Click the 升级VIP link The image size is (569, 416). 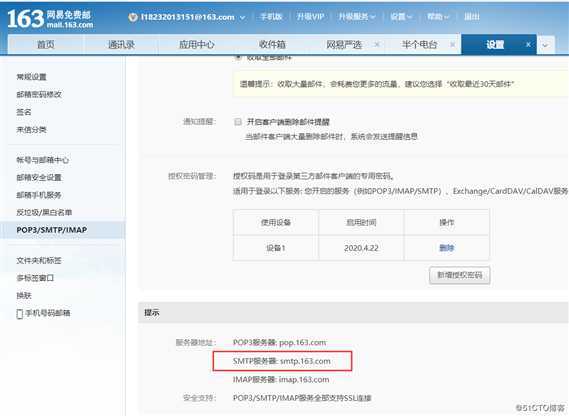310,17
